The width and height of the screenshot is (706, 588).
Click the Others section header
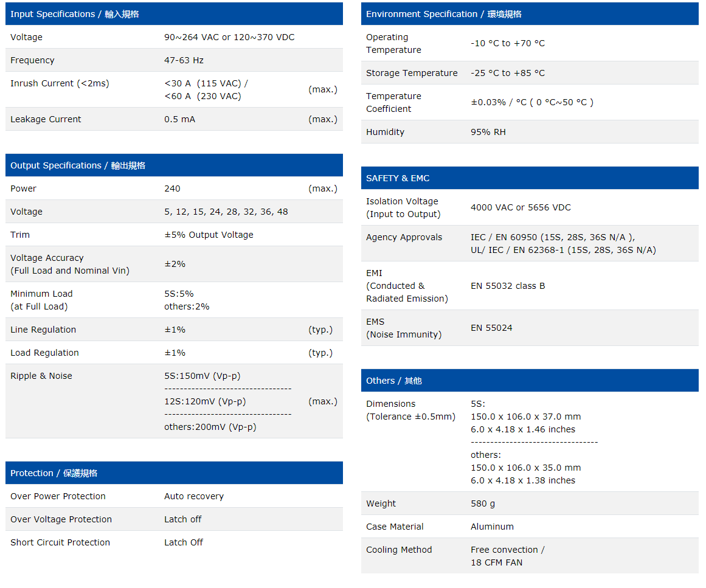[x=393, y=381]
